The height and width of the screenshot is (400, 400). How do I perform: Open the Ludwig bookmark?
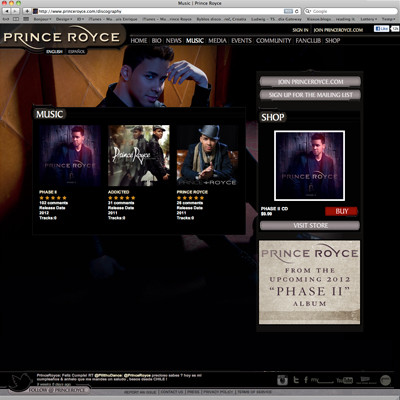tap(276, 19)
